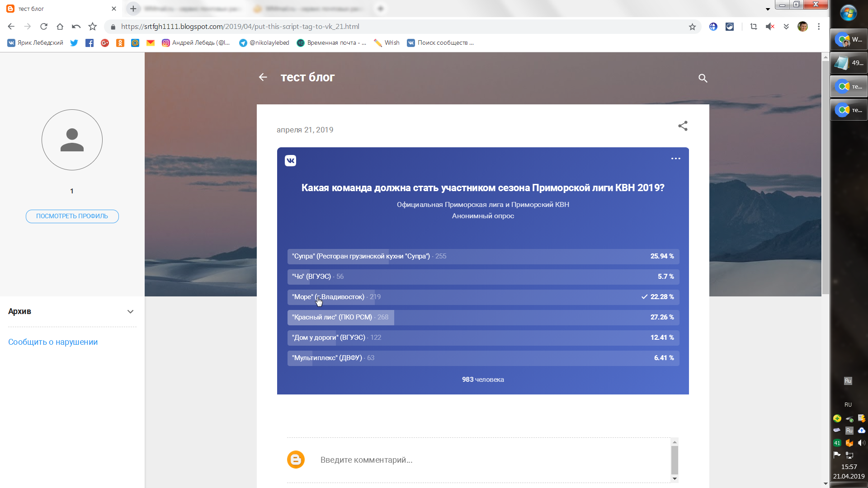Open the tab list dropdown arrow

point(768,9)
